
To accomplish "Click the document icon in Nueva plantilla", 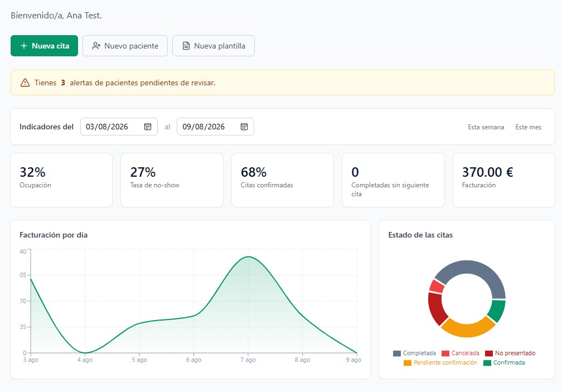I will click(186, 46).
